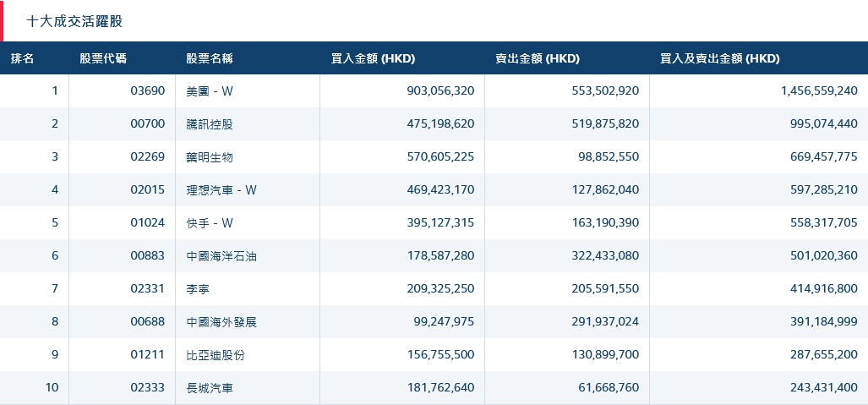Click total amount 1,456,559,240
This screenshot has width=868, height=405.
(819, 90)
